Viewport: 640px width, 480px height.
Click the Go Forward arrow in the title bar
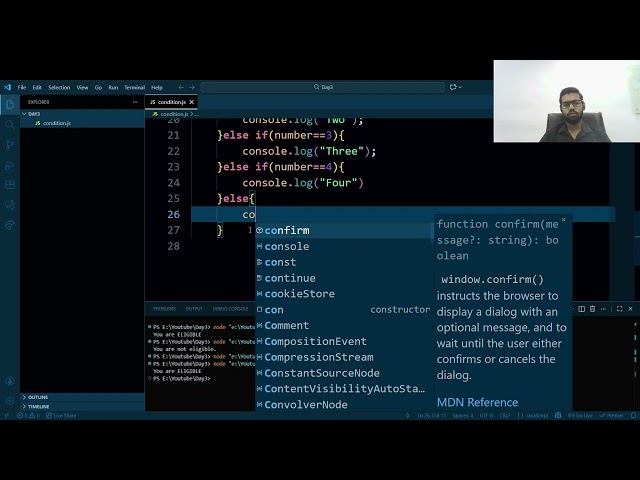click(192, 87)
